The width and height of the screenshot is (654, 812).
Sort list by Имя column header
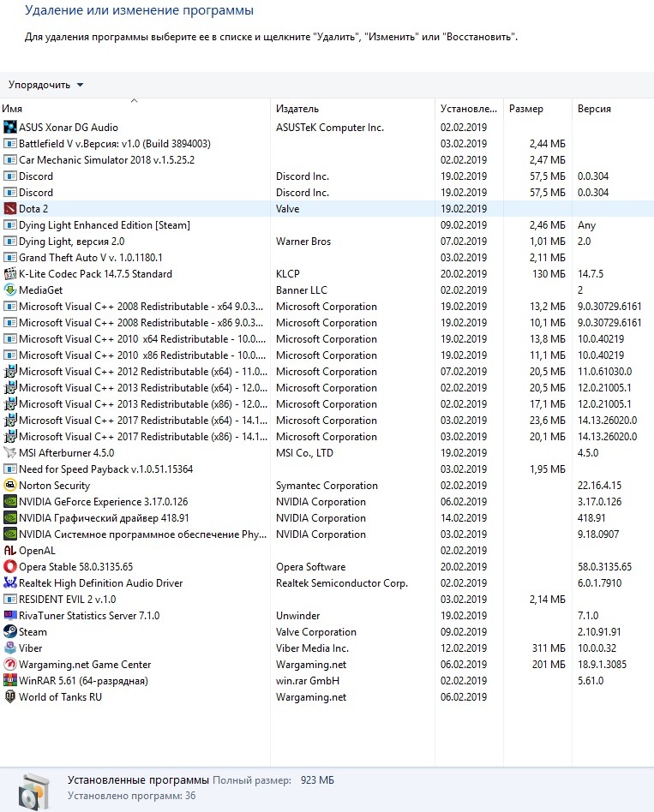pos(12,109)
